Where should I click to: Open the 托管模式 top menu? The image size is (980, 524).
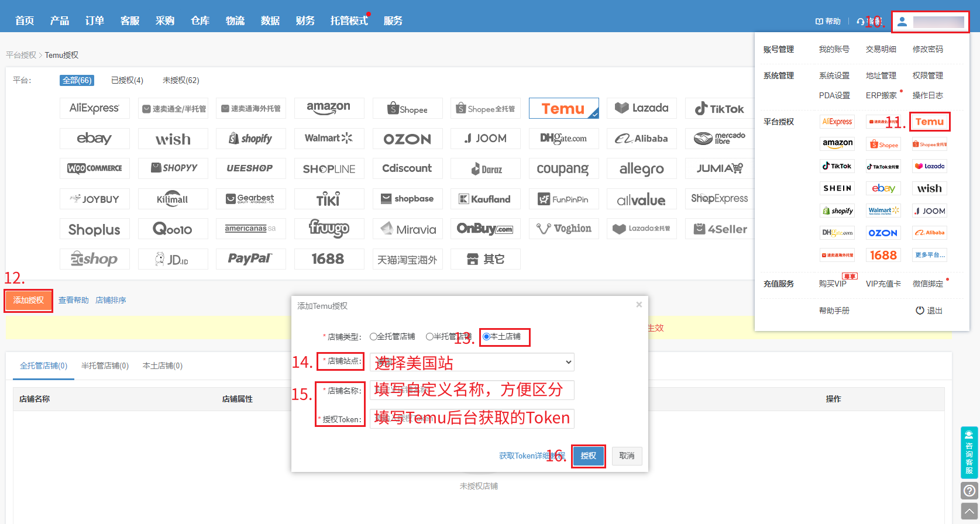pyautogui.click(x=349, y=20)
